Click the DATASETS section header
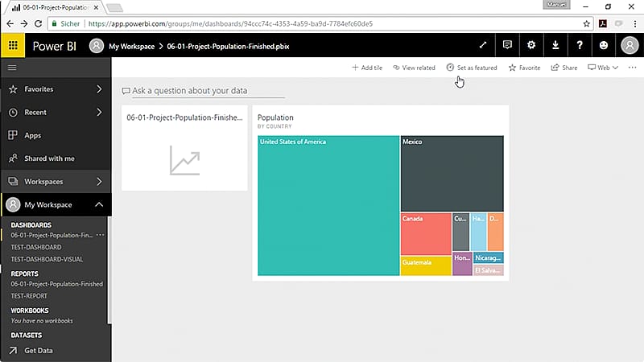The width and height of the screenshot is (644, 362). 27,335
